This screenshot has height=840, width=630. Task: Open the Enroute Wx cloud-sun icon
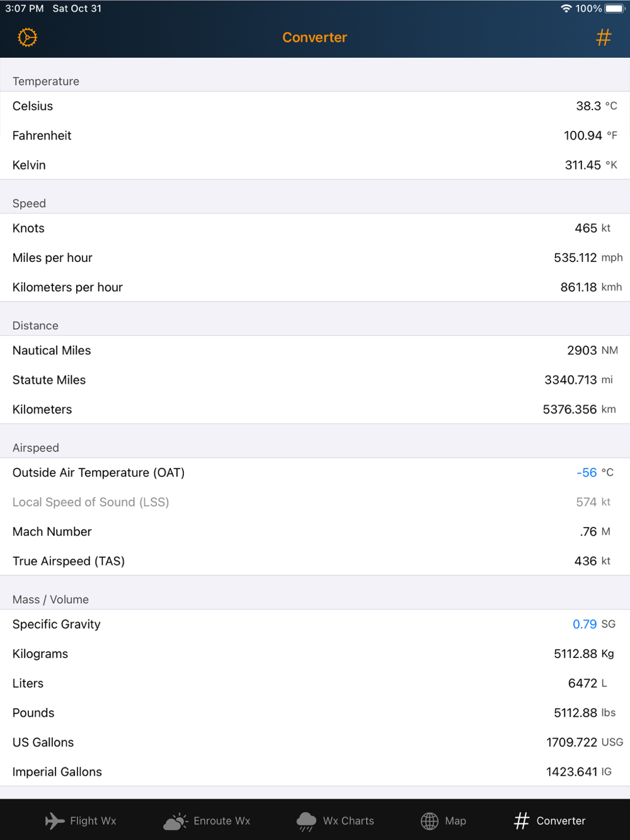(176, 820)
